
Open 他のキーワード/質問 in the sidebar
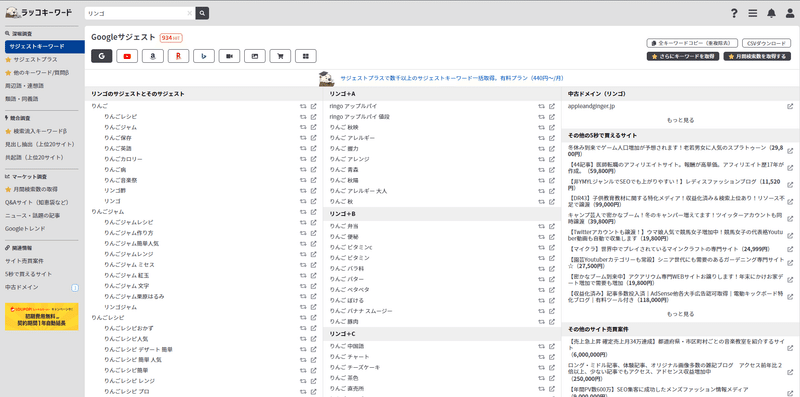pyautogui.click(x=37, y=73)
